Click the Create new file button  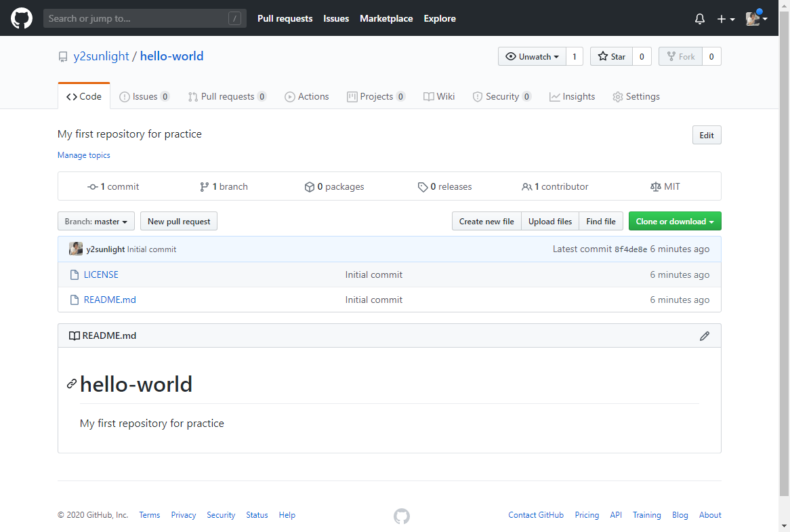click(486, 222)
